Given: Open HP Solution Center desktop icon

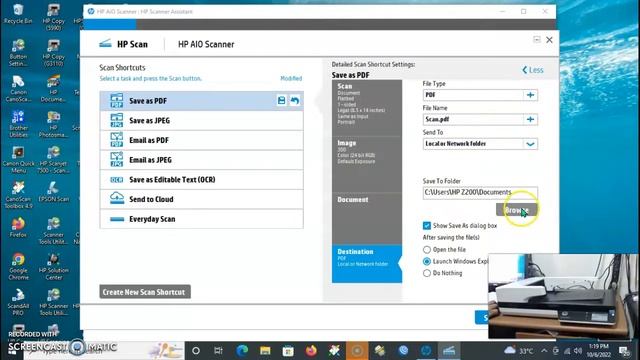Looking at the screenshot, I should pyautogui.click(x=53, y=267).
